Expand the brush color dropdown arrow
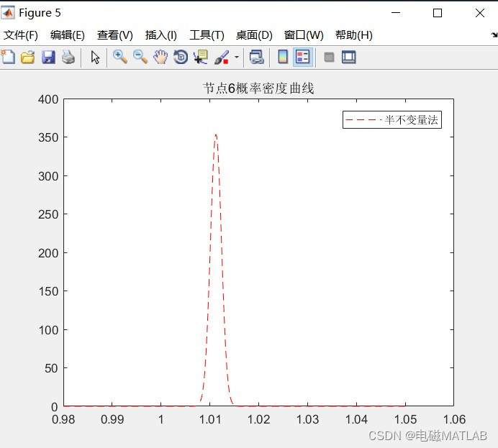This screenshot has width=498, height=448. [x=237, y=58]
